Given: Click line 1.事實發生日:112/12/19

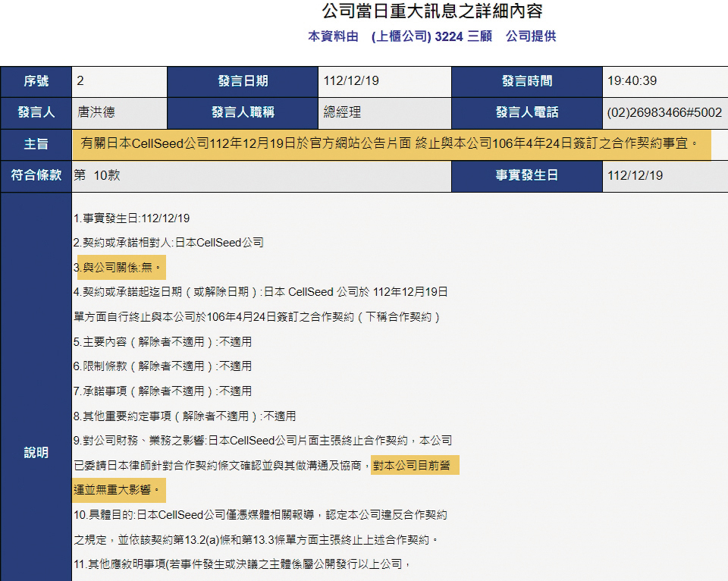Looking at the screenshot, I should click(132, 218).
